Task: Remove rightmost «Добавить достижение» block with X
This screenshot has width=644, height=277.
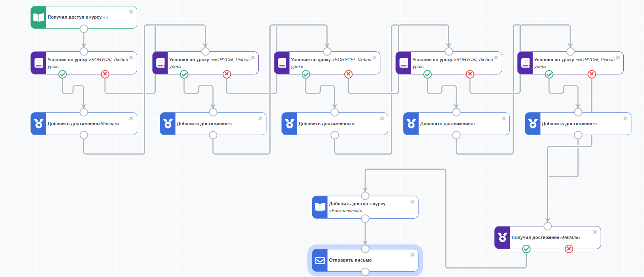Action: coord(625,118)
